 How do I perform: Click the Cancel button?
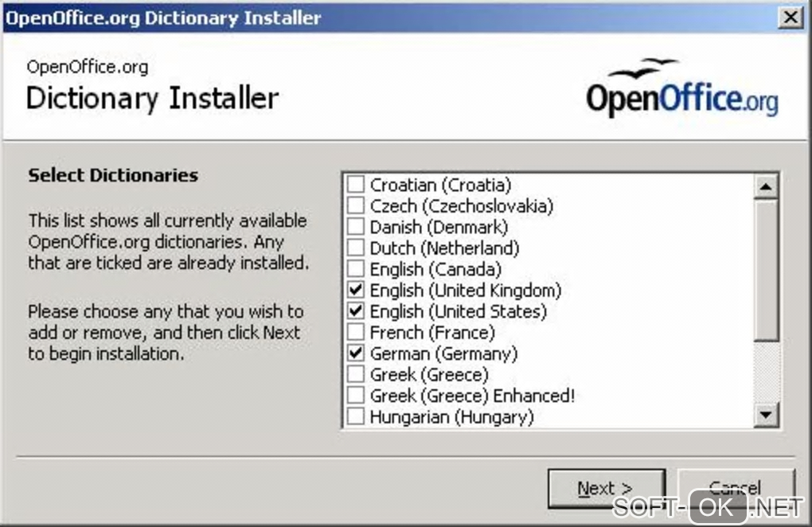(x=736, y=488)
